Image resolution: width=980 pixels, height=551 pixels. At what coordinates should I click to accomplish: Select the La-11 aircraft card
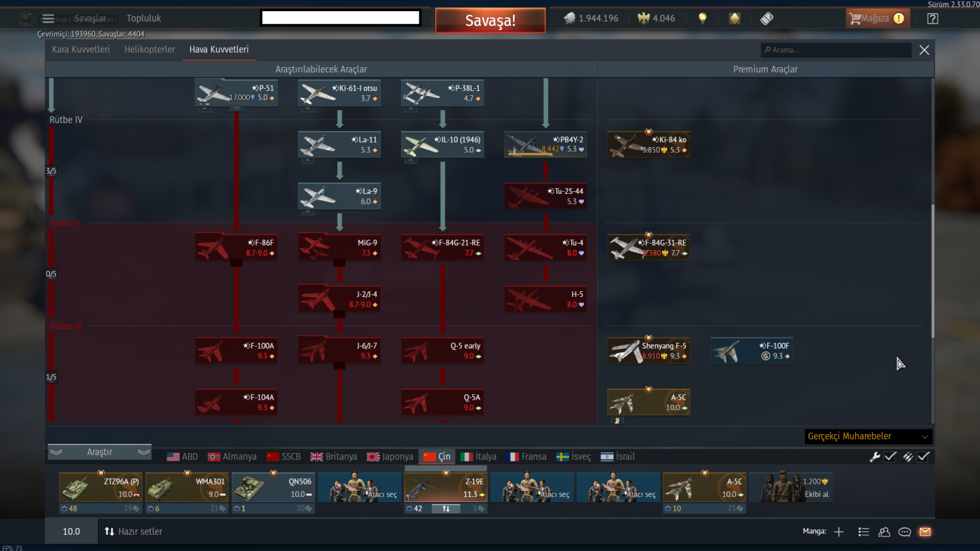click(339, 145)
